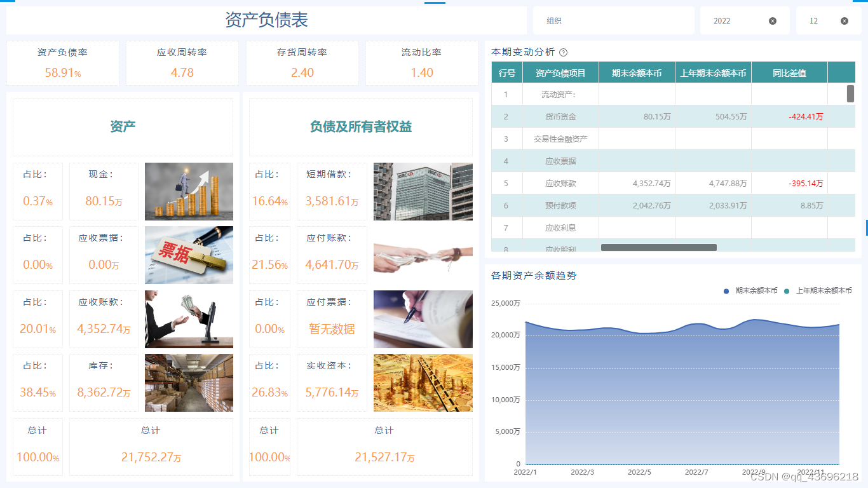Open the month 12 selector

click(829, 20)
